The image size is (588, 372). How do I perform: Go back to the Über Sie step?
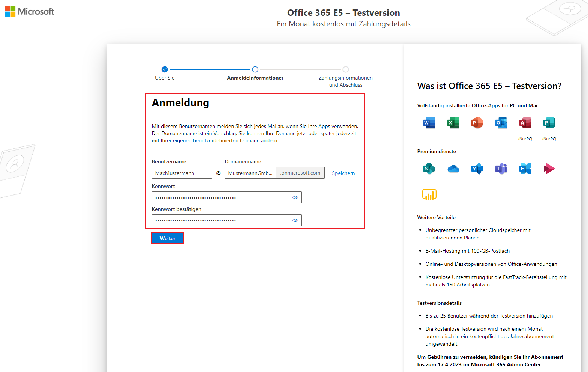(x=165, y=69)
